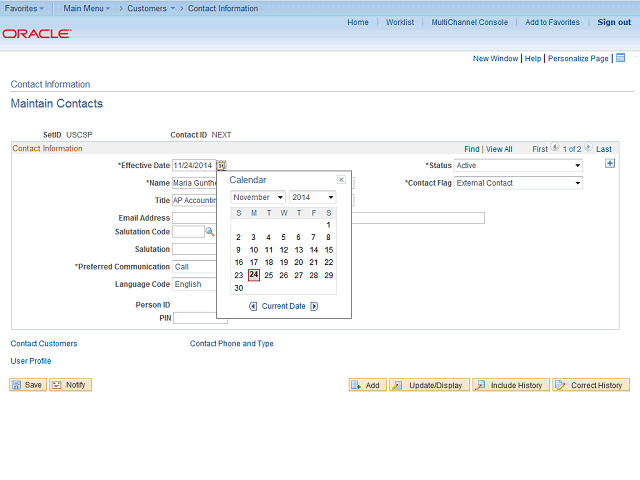Click the Salutation Code lookup magnifier
Screen dimensions: 640x480
click(x=209, y=232)
